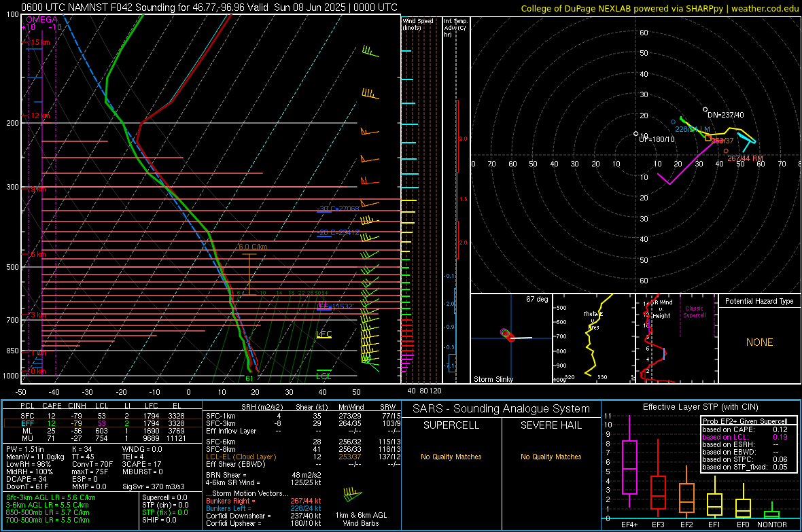Click the sounding title with NAMNST F042

tap(209, 7)
